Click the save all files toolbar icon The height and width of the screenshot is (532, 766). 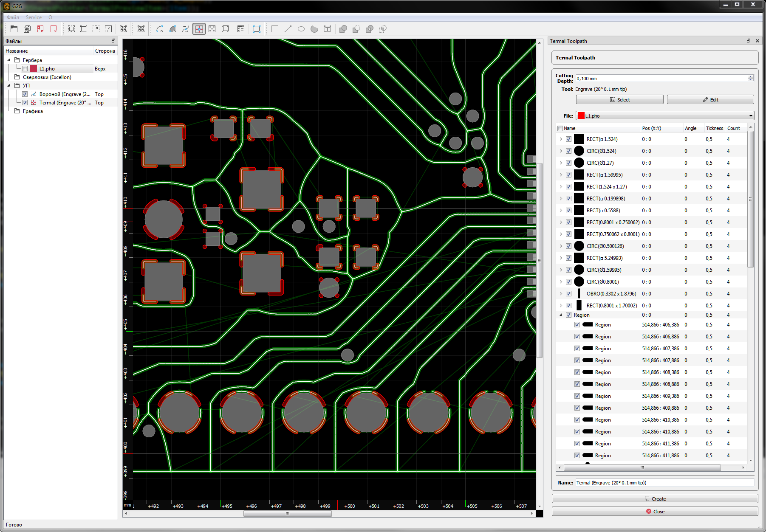tap(27, 29)
